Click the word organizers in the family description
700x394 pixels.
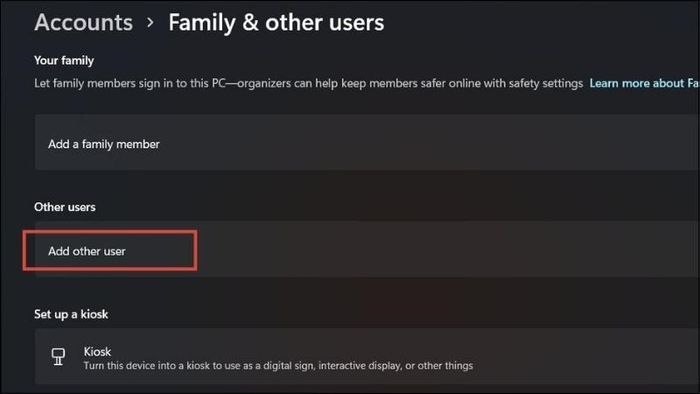[x=265, y=83]
